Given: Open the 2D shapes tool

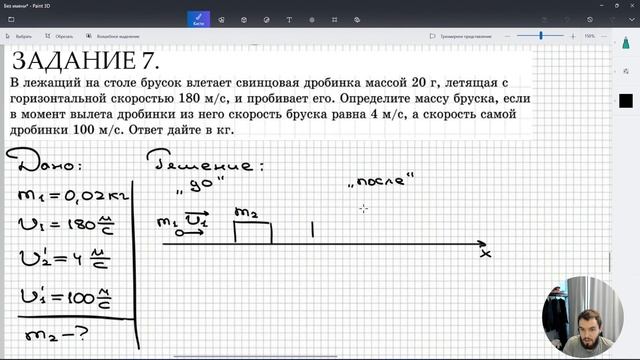Looking at the screenshot, I should pos(221,20).
